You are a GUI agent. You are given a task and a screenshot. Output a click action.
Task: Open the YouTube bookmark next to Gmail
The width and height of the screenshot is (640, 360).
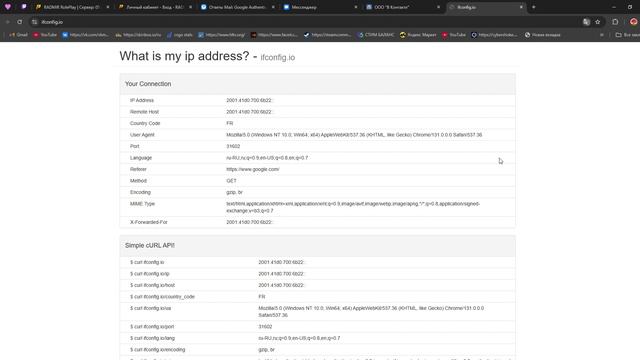click(45, 35)
